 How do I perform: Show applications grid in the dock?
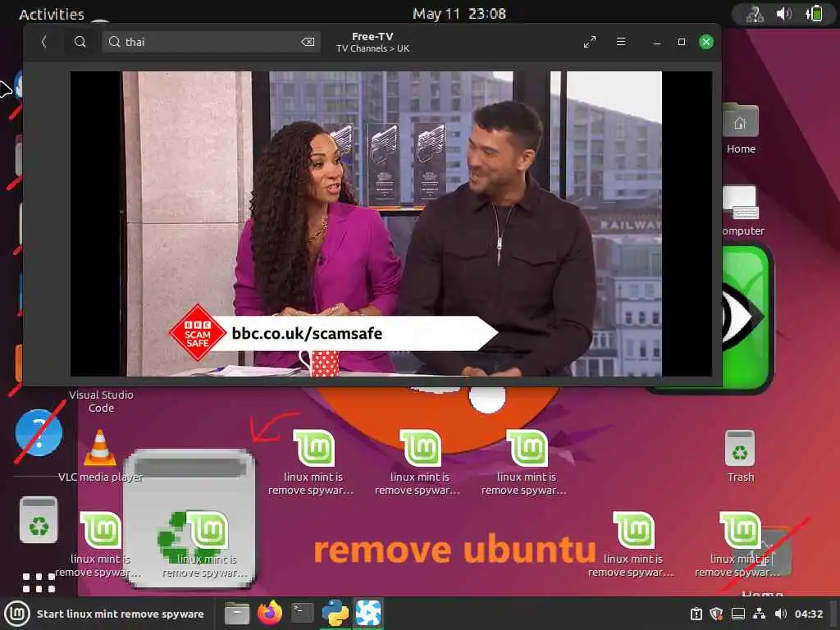click(x=39, y=582)
